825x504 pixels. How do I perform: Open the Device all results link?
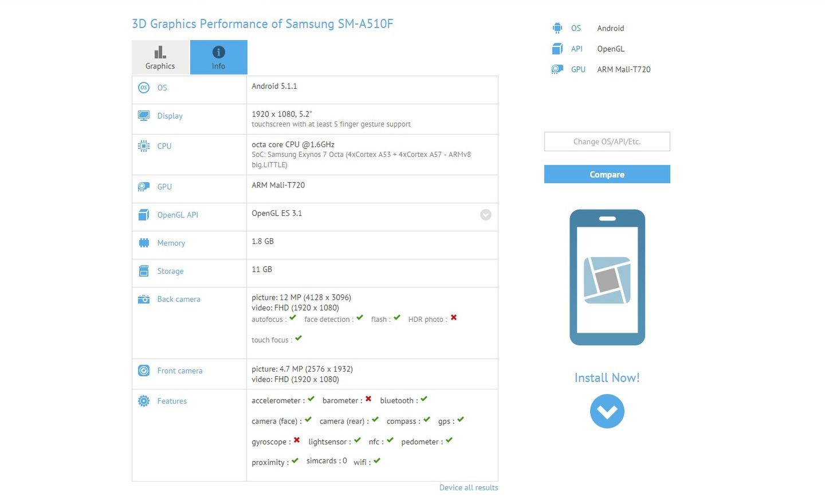click(x=469, y=487)
